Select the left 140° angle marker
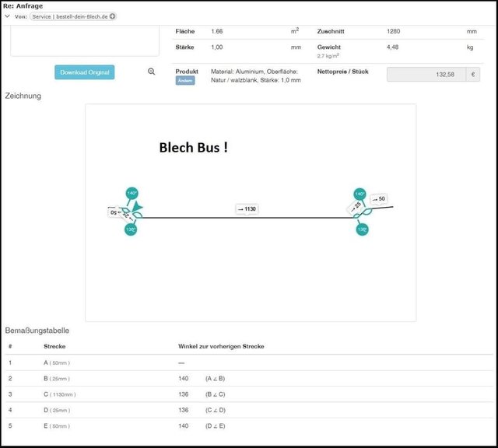Viewport: 498px width, 448px height. [x=132, y=193]
